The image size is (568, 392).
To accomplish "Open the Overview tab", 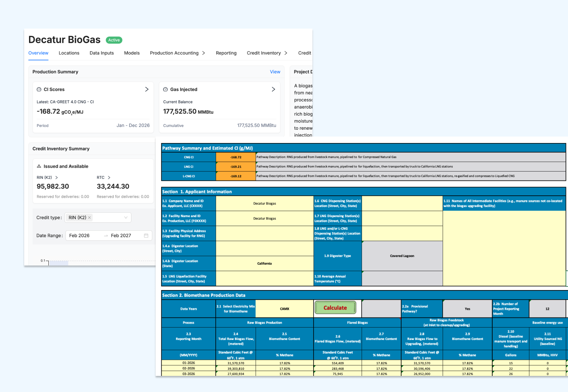I will 38,53.
